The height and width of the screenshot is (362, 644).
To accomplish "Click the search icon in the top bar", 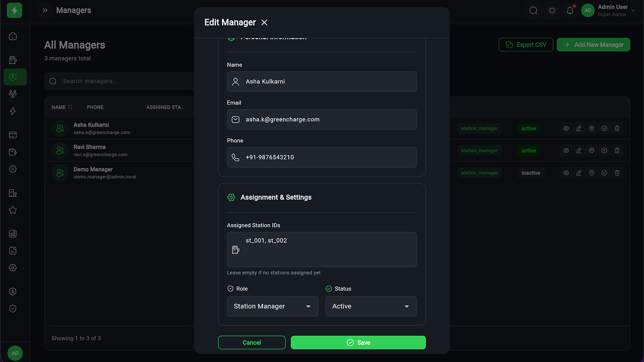I will (x=533, y=11).
